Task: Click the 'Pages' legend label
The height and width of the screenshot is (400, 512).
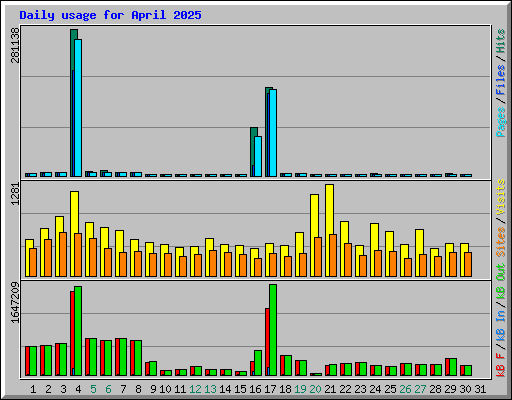Action: [x=501, y=122]
